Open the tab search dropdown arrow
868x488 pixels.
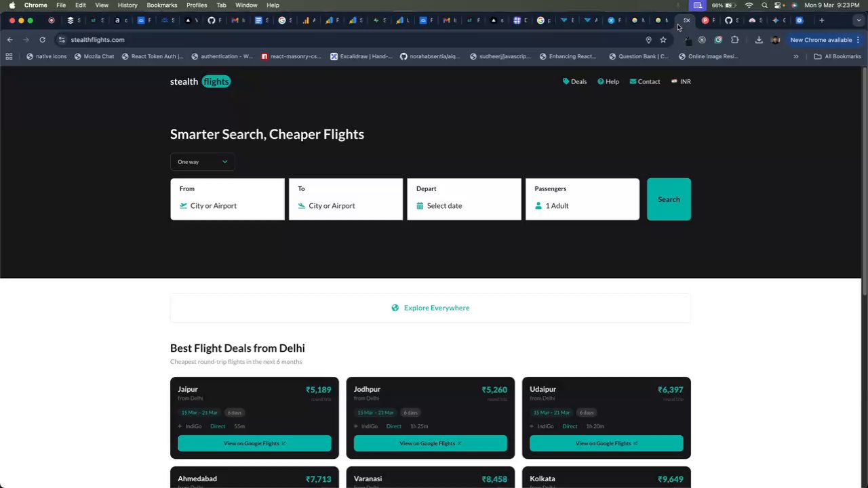(859, 20)
